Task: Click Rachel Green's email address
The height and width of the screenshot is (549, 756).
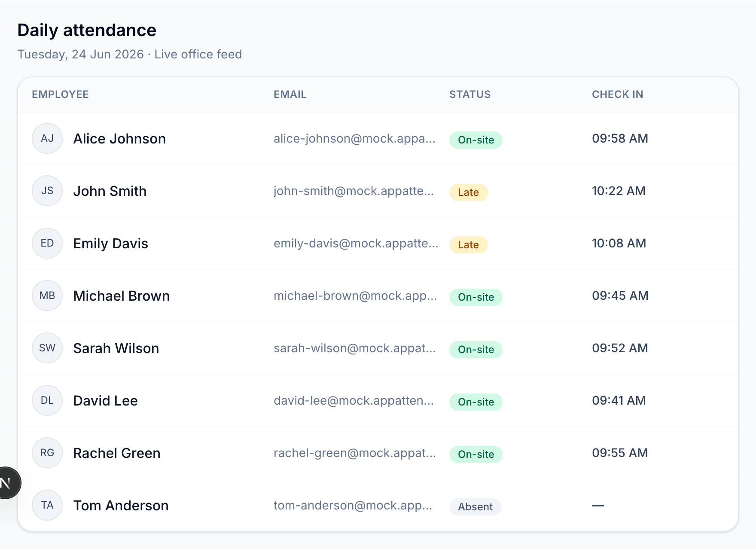Action: tap(355, 453)
